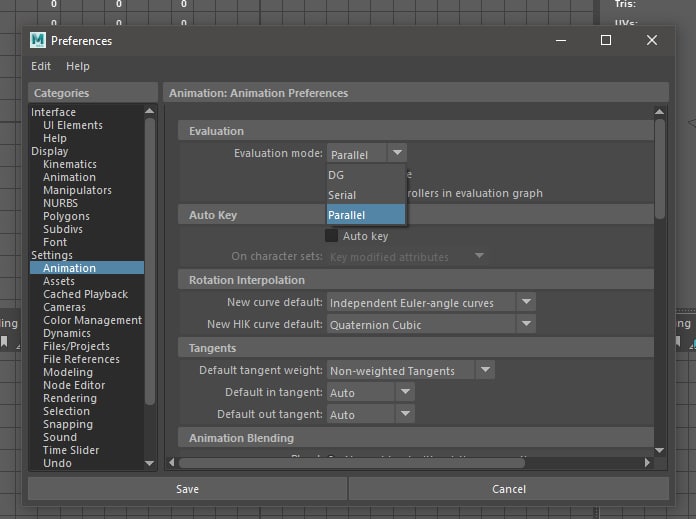The image size is (696, 519).
Task: Click the horizontal scrollbar thumb
Action: pos(352,463)
